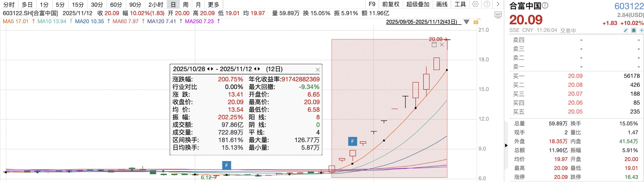The height and width of the screenshot is (182, 644).
Task: Click 最大回撤 value -9.34% in popup
Action: tap(309, 87)
